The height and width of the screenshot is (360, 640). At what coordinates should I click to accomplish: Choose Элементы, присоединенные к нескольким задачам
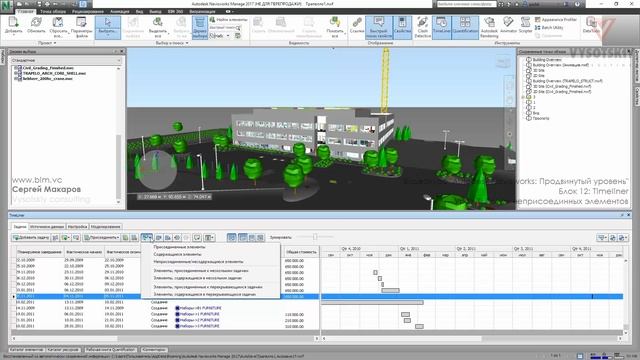[201, 271]
